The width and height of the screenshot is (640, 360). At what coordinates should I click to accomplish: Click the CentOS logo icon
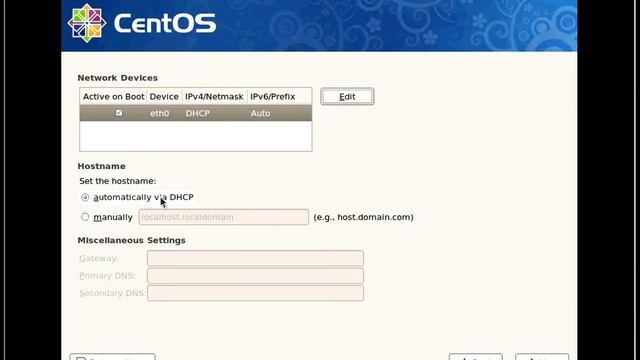(x=87, y=23)
